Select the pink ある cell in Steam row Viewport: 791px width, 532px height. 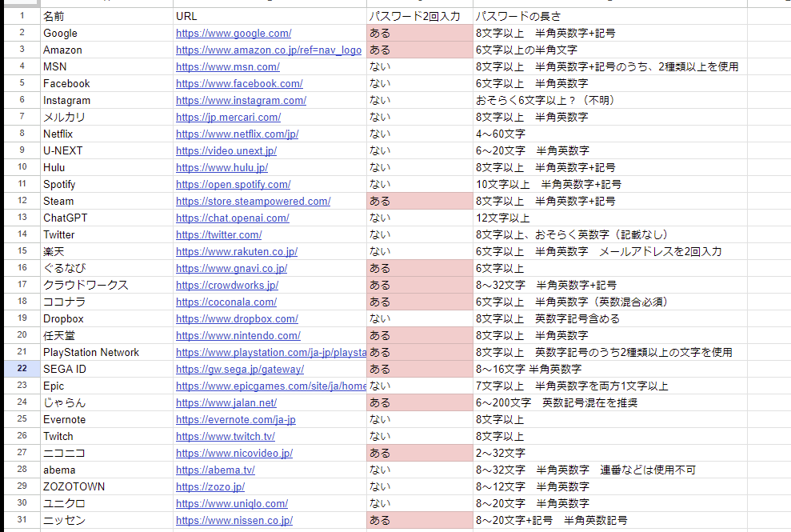420,201
